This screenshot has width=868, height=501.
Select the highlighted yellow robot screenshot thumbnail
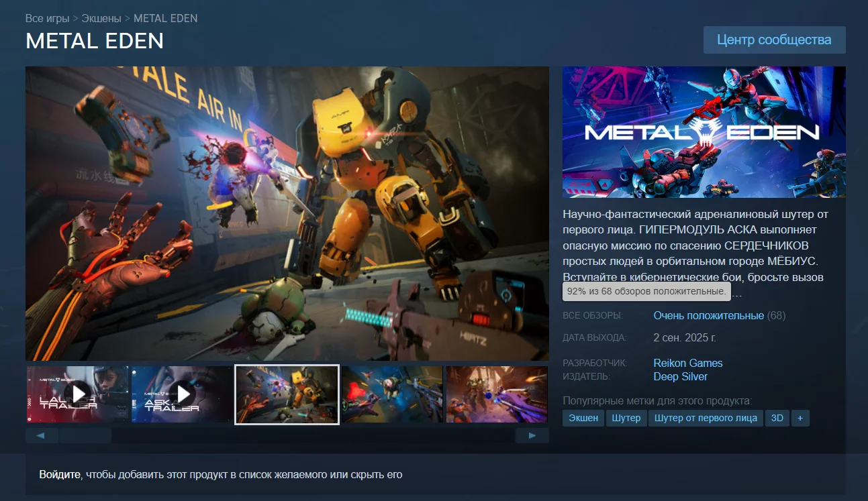click(287, 394)
